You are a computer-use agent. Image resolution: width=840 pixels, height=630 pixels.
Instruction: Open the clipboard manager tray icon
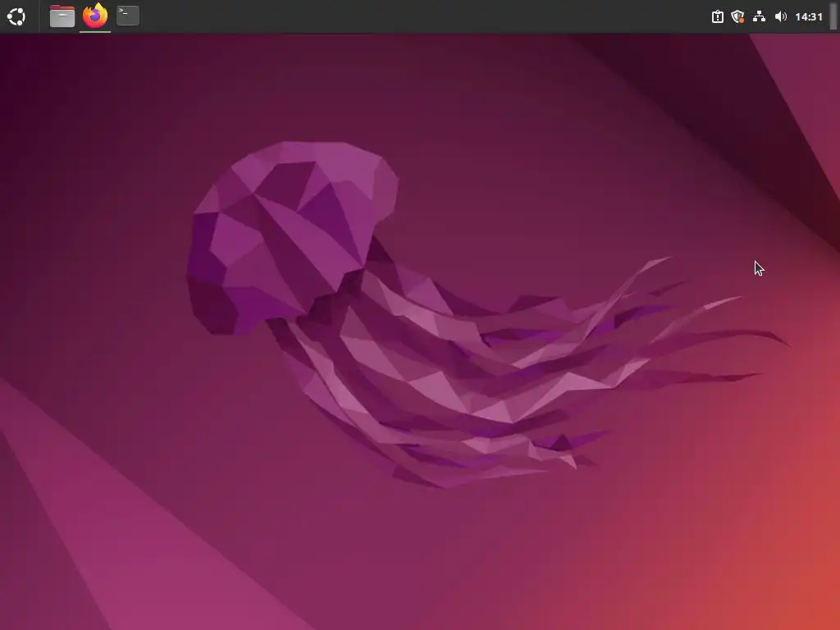pyautogui.click(x=717, y=16)
